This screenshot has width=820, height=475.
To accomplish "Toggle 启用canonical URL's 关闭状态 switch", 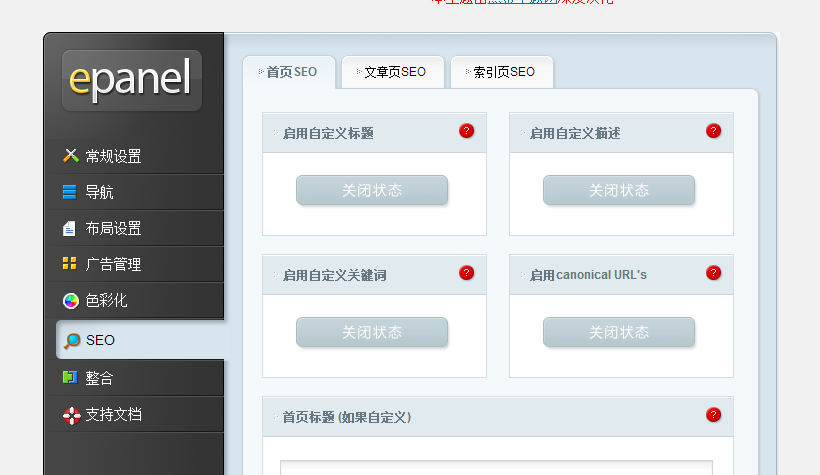I will 619,332.
